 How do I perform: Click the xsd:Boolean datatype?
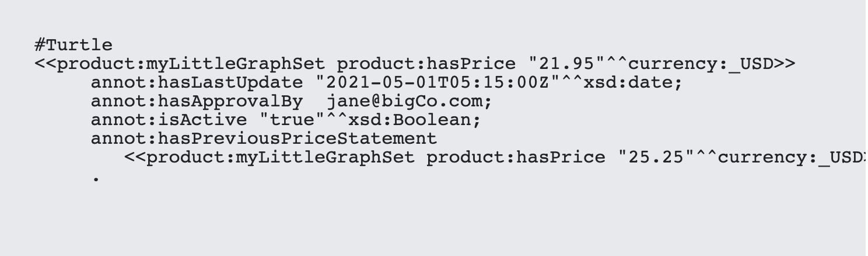coord(409,120)
